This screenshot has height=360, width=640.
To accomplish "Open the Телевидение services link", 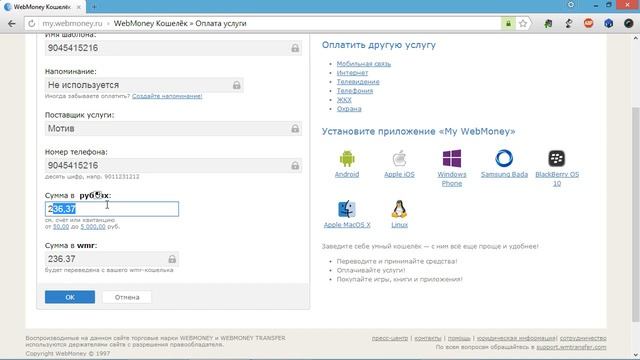I will click(358, 82).
